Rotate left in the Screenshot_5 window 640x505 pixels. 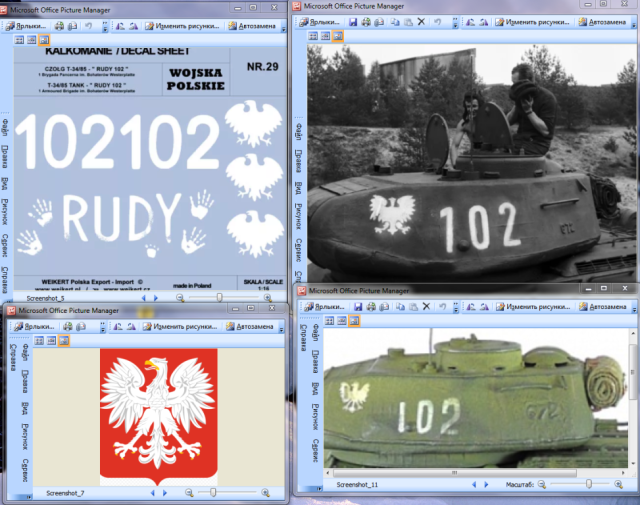coord(120,26)
